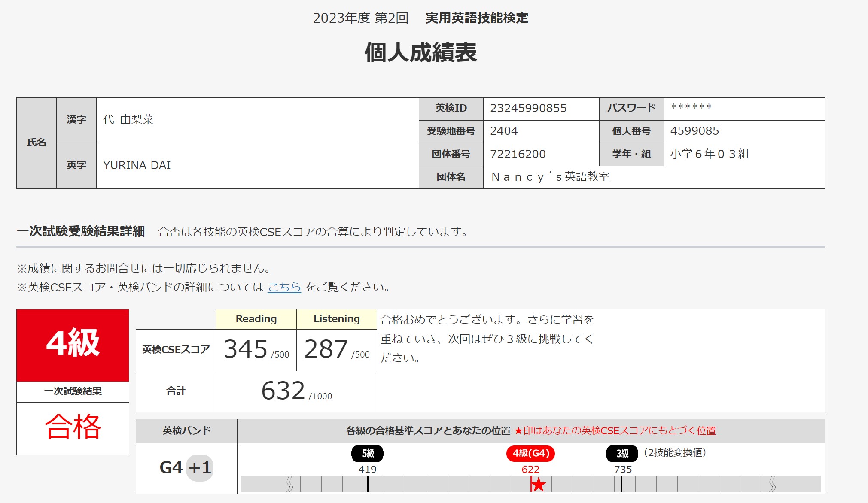
Task: Select the password field value ******
Action: pos(691,107)
